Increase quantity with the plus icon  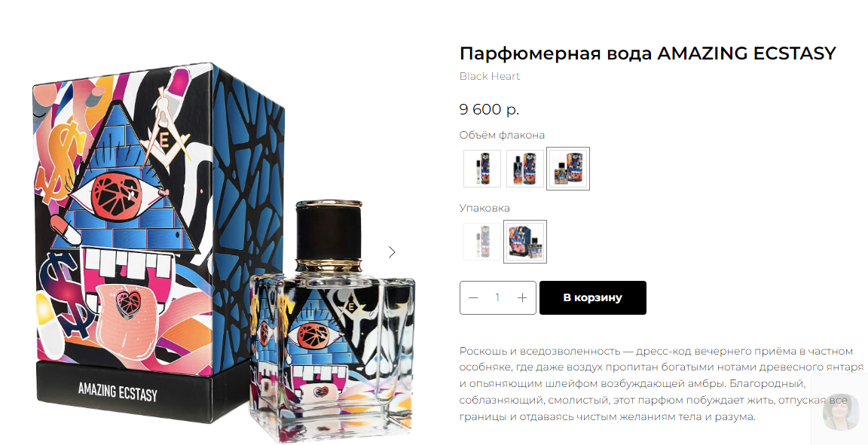[522, 297]
